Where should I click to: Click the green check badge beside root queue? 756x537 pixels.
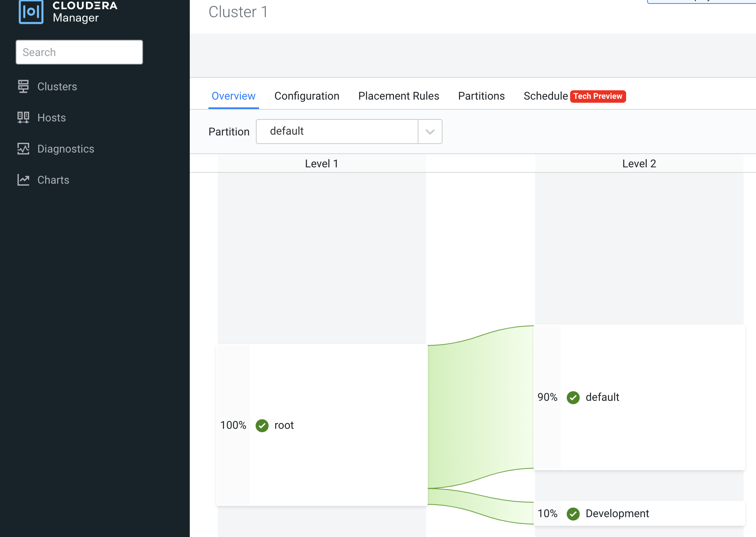coord(262,425)
